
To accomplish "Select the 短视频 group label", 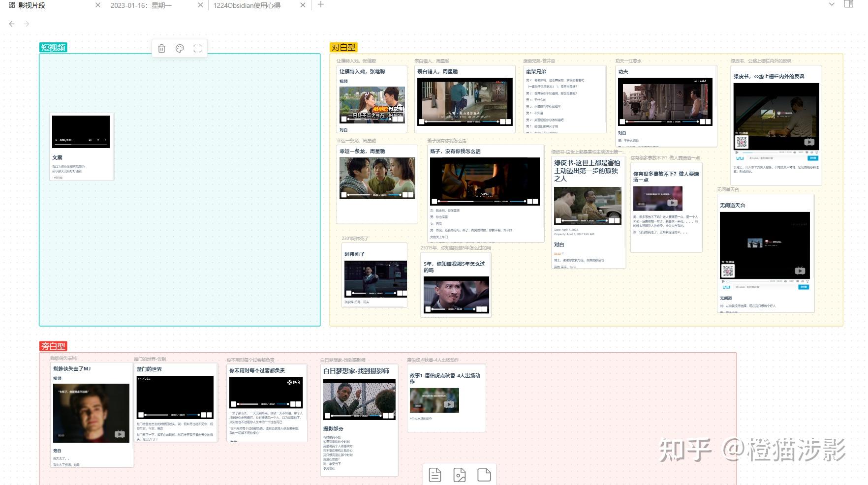I will 53,47.
